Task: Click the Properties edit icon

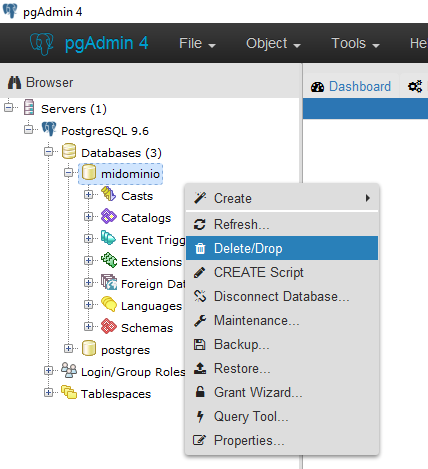Action: click(200, 440)
